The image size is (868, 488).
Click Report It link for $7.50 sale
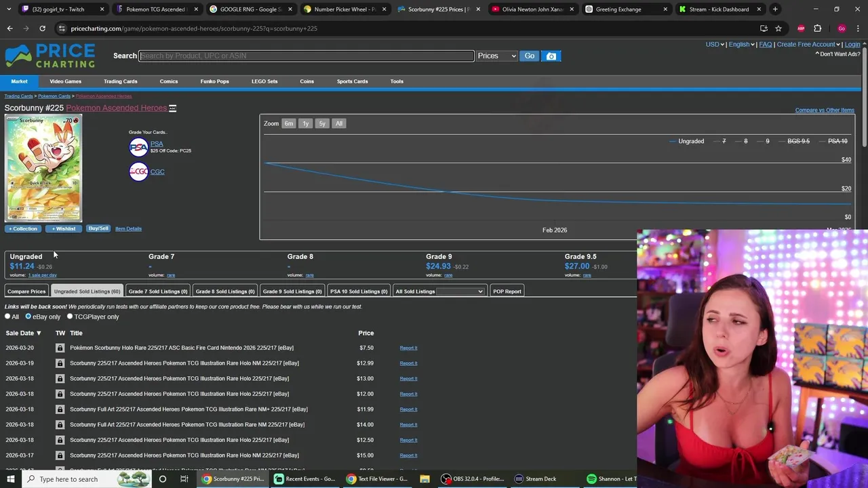click(408, 348)
